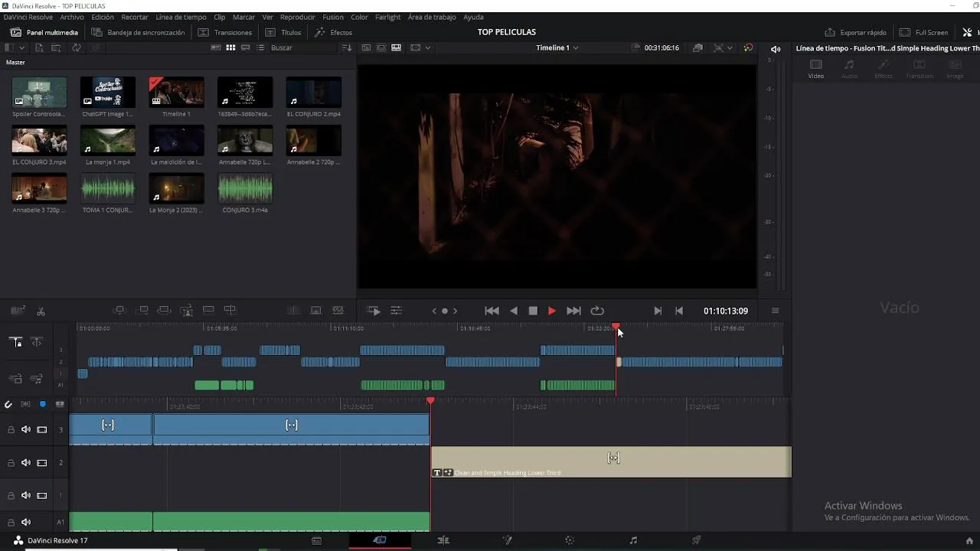This screenshot has width=980, height=551.
Task: Select timeline viewer mode
Action: pos(396,47)
